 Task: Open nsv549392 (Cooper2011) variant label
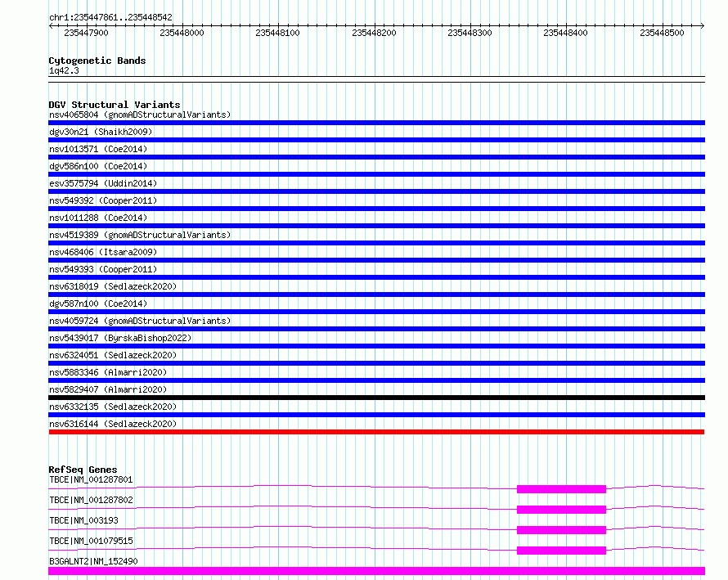(103, 200)
